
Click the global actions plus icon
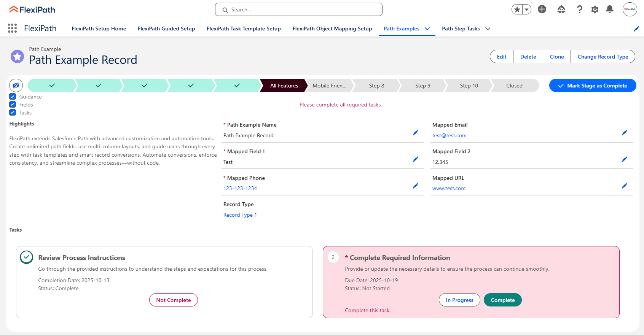(x=542, y=10)
